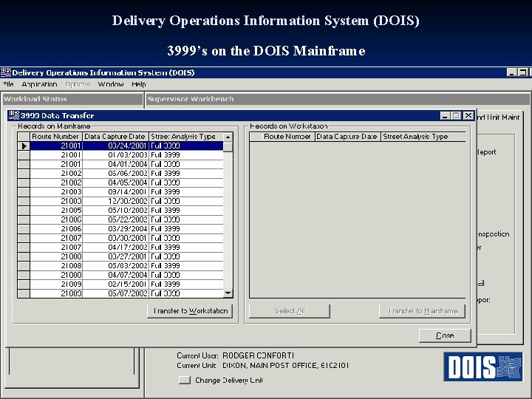Viewport: 532px width, 399px height.
Task: Click the 3999 Data Transfer title bar icon
Action: point(14,115)
